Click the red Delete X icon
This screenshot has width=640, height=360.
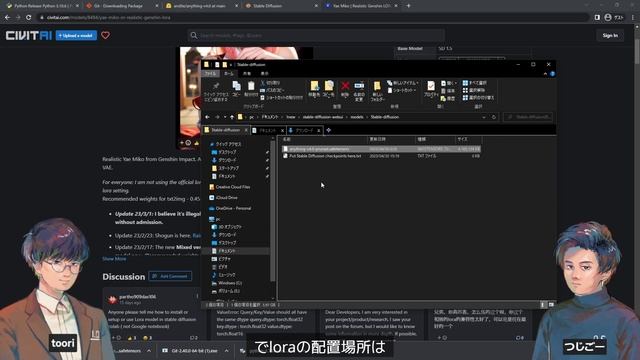345,89
